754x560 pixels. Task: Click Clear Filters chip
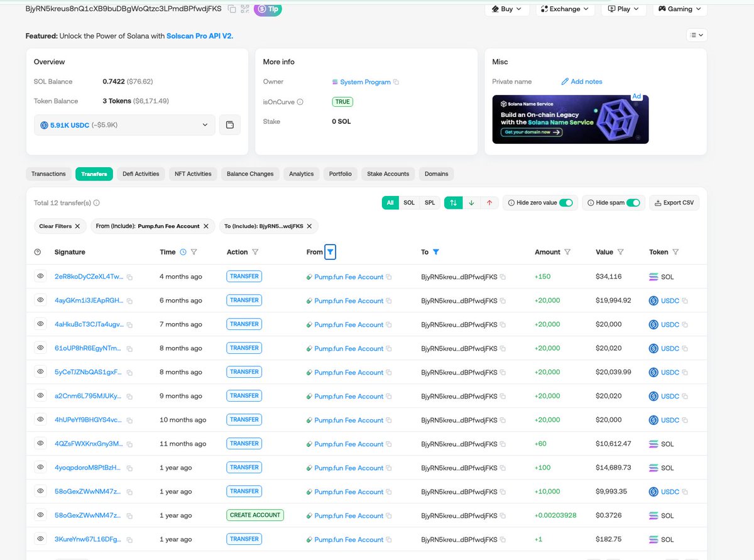60,226
